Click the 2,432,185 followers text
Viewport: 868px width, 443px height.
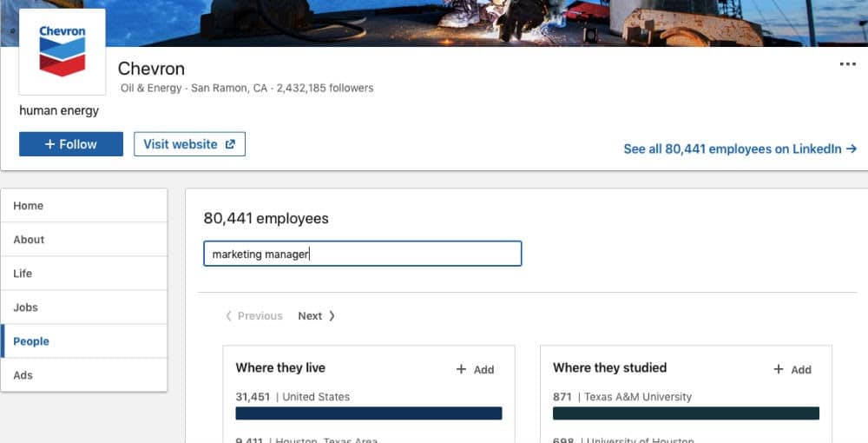tap(325, 88)
